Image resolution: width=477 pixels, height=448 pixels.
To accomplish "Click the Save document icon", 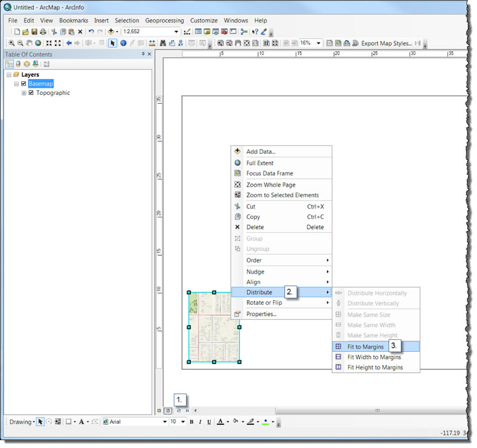I will pyautogui.click(x=34, y=32).
